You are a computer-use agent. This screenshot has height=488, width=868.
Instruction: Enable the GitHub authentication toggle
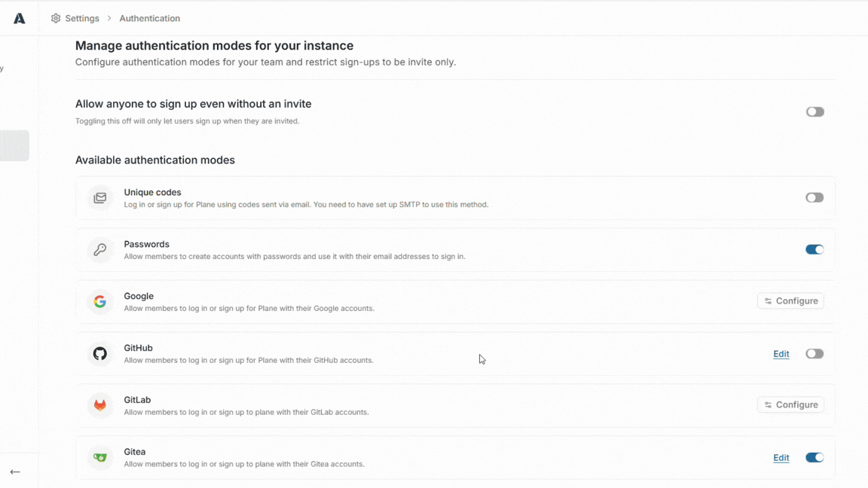pos(815,353)
